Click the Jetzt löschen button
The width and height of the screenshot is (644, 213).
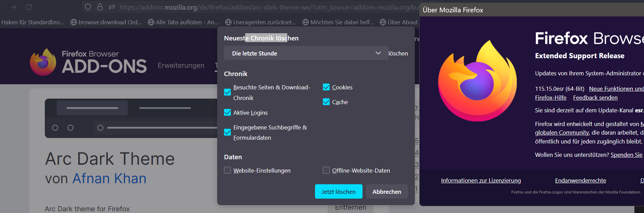[339, 192]
